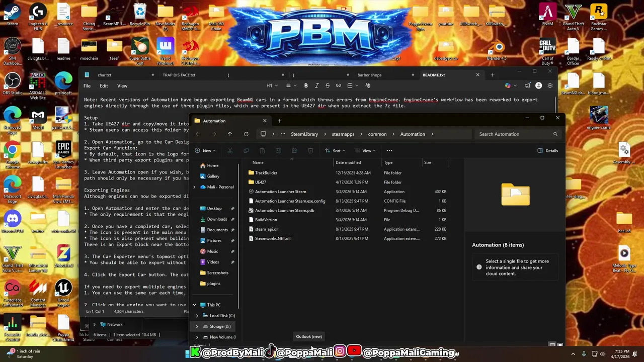Show hidden system tray icons chevron
The width and height of the screenshot is (644, 362).
click(573, 354)
